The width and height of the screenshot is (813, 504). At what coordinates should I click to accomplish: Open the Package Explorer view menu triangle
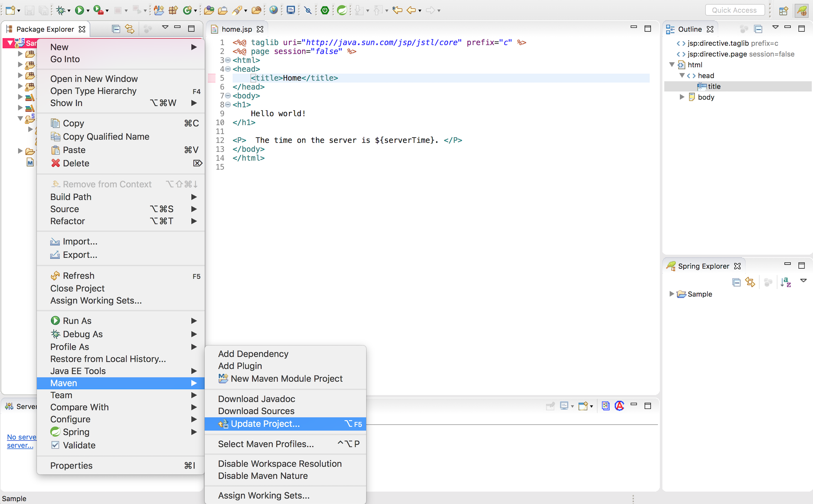tap(165, 27)
